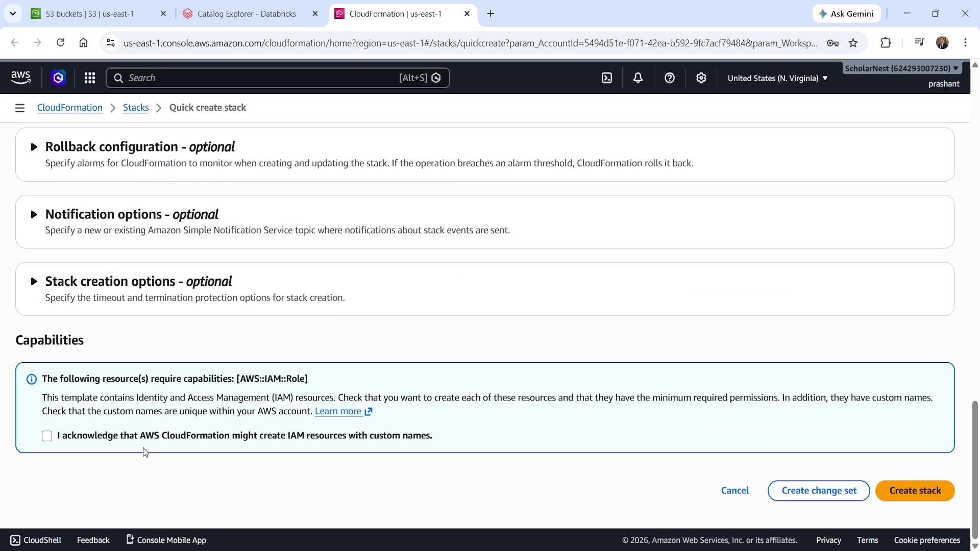980x551 pixels.
Task: Click the 'Capabilities' heading text
Action: [50, 340]
